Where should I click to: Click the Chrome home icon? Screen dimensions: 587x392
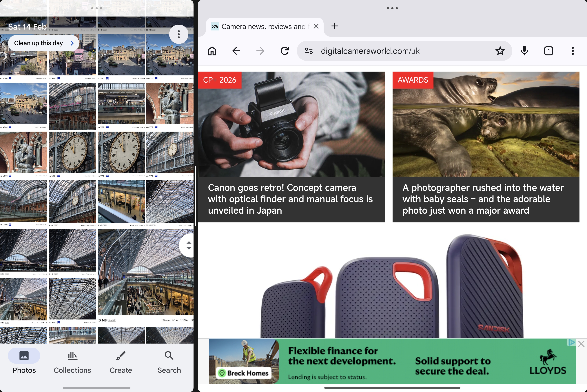(212, 51)
